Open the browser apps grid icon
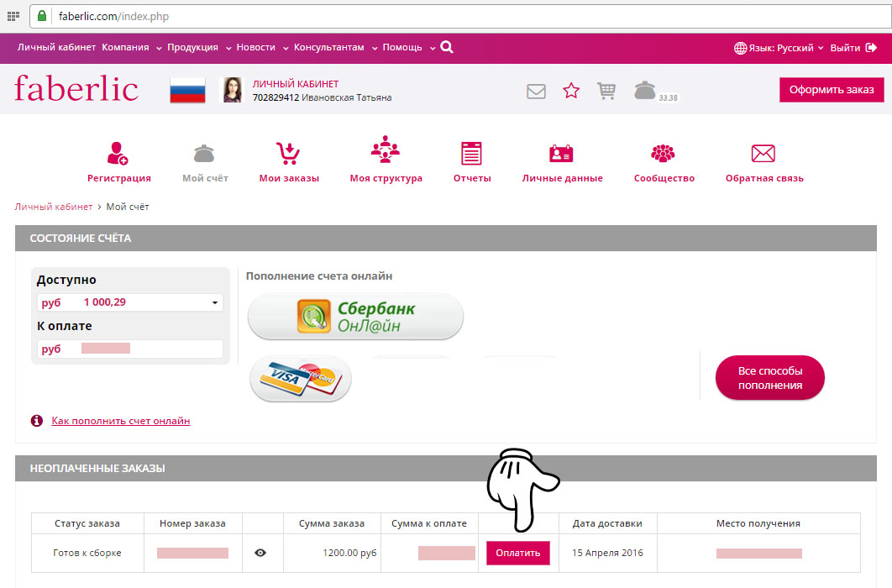 tap(13, 16)
